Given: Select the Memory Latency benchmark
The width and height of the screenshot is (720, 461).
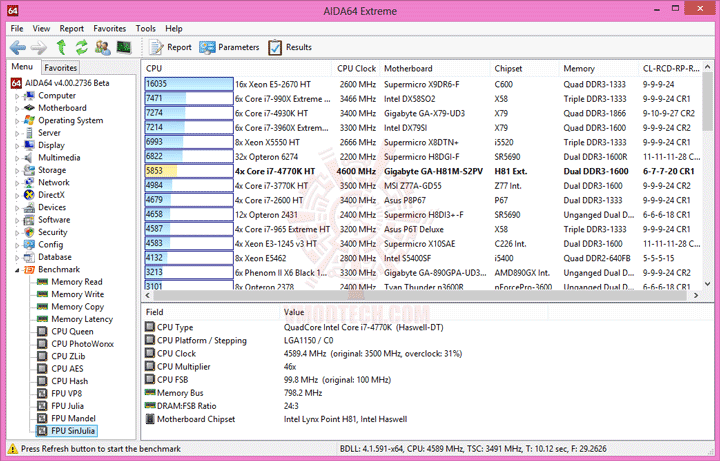Looking at the screenshot, I should point(82,319).
